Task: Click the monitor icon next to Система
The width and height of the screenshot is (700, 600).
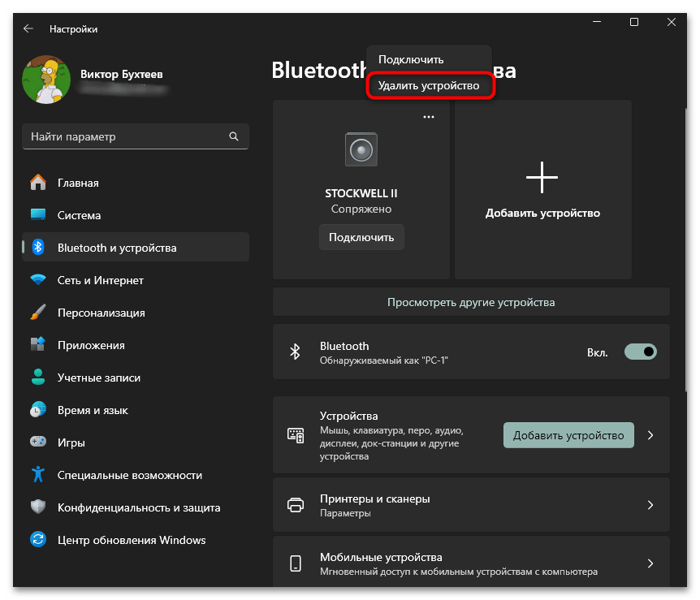Action: (x=38, y=214)
